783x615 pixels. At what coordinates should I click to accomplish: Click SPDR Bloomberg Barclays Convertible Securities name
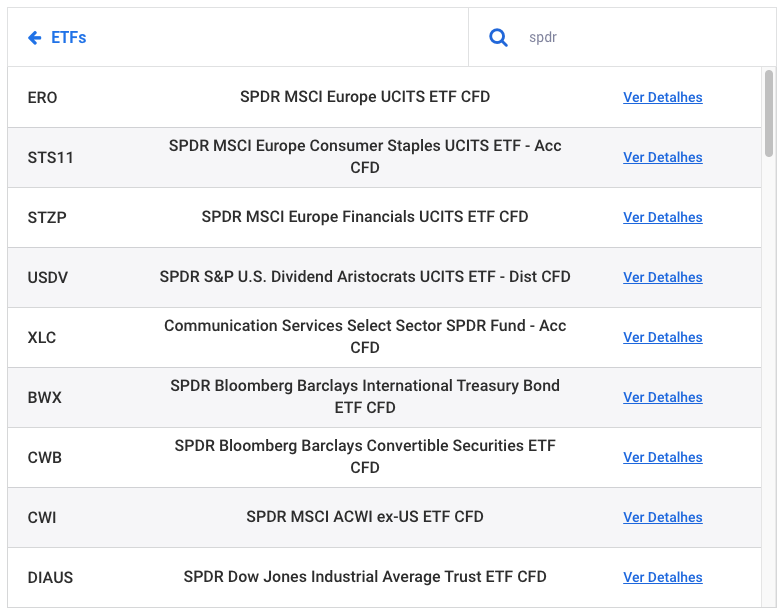365,456
